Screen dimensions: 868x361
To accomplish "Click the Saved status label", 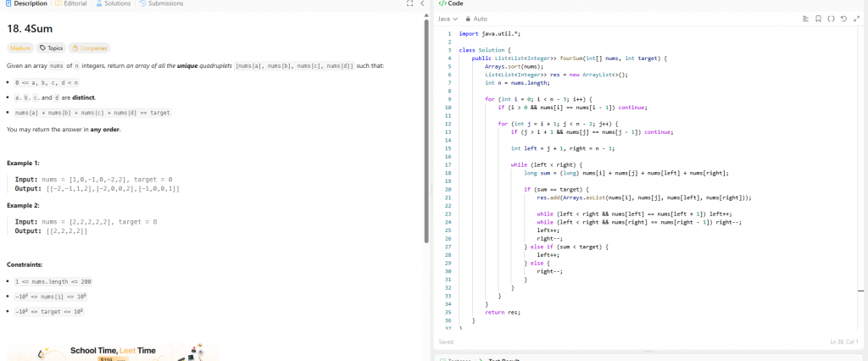I will pos(446,342).
